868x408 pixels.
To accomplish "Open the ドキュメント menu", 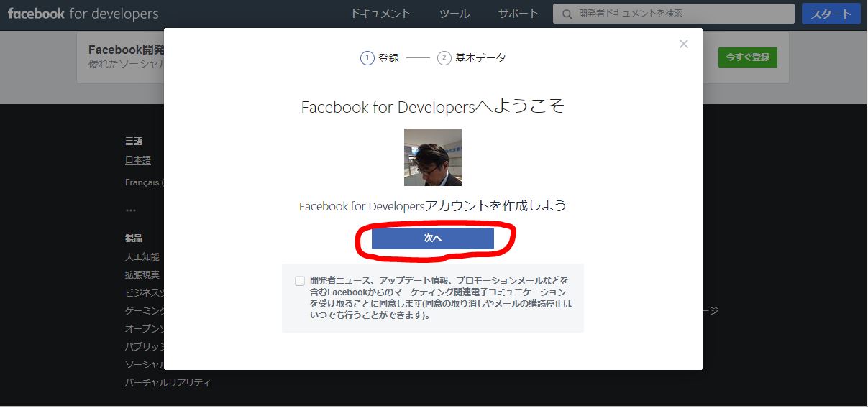I will (x=381, y=14).
